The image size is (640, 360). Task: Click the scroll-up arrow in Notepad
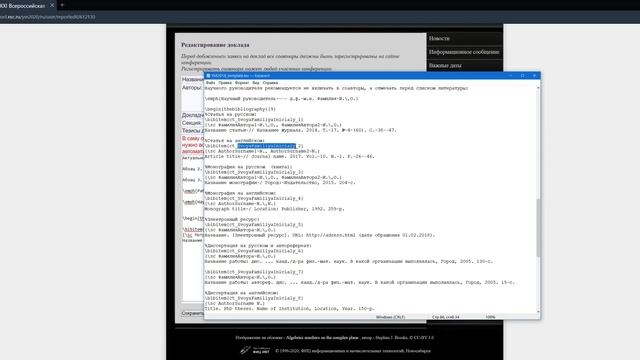click(x=538, y=88)
